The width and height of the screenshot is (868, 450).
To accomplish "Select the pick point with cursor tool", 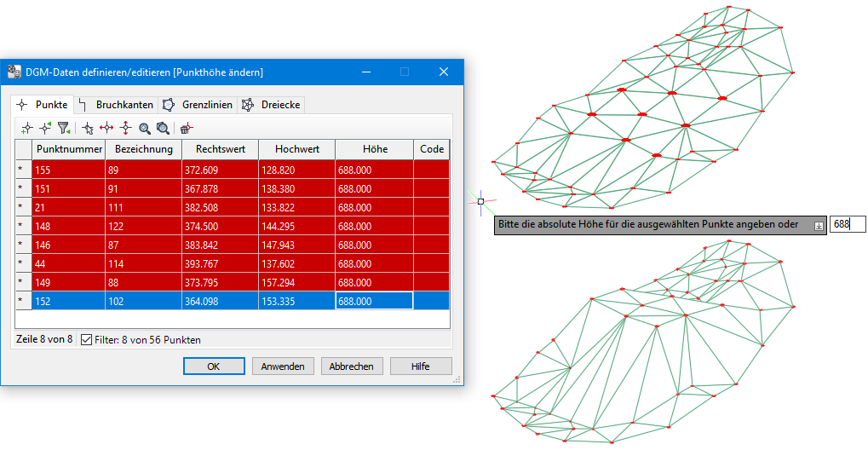I will click(x=88, y=128).
